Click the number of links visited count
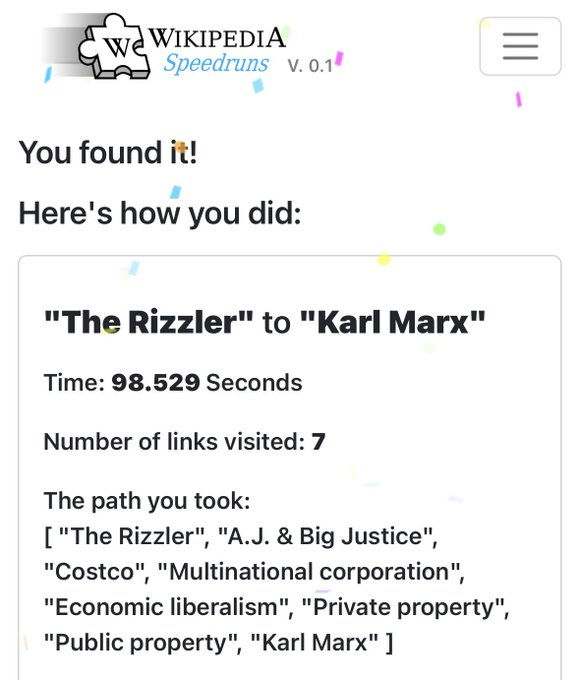 pos(318,441)
